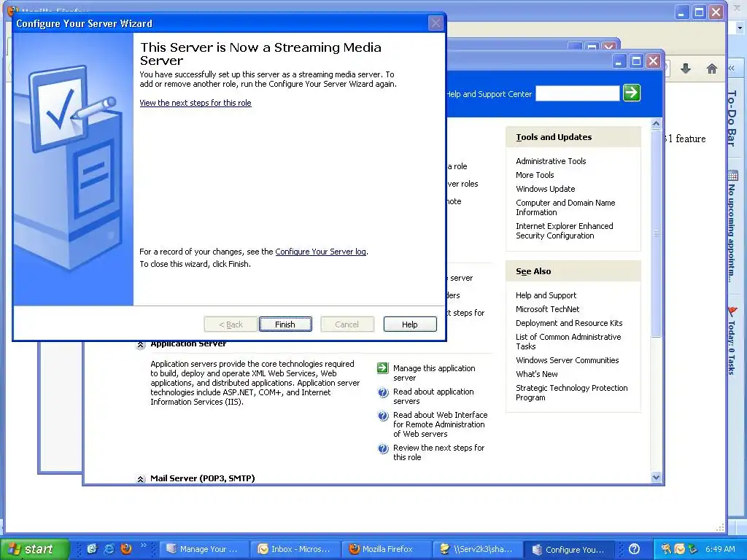Screen dimensions: 747x560
Task: Open 'View the next steps for this role' link
Action: [x=196, y=103]
